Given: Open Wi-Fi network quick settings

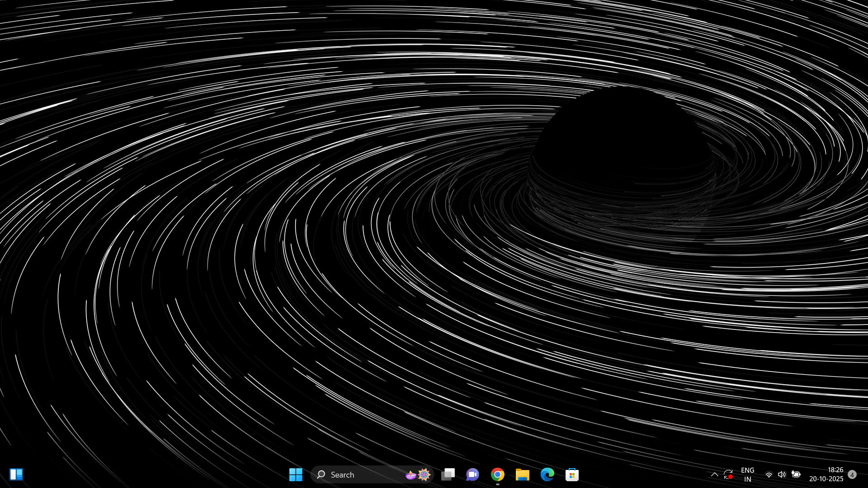Looking at the screenshot, I should 769,474.
